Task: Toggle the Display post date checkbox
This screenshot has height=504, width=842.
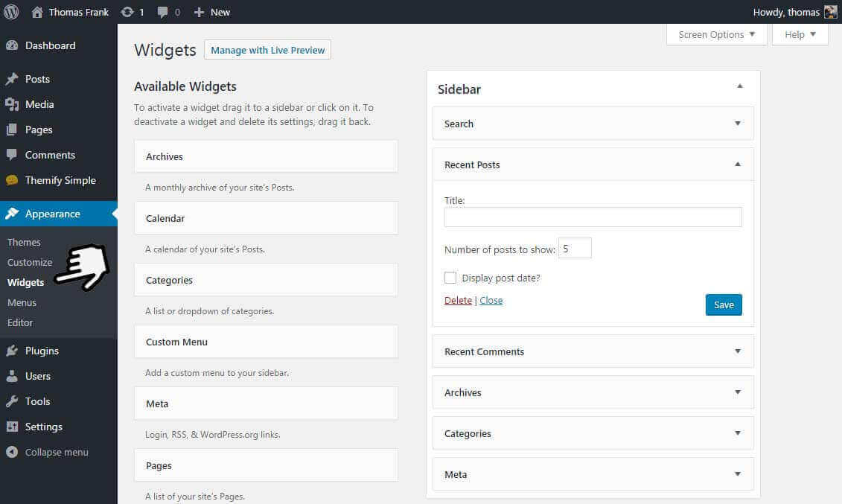Action: pyautogui.click(x=450, y=278)
